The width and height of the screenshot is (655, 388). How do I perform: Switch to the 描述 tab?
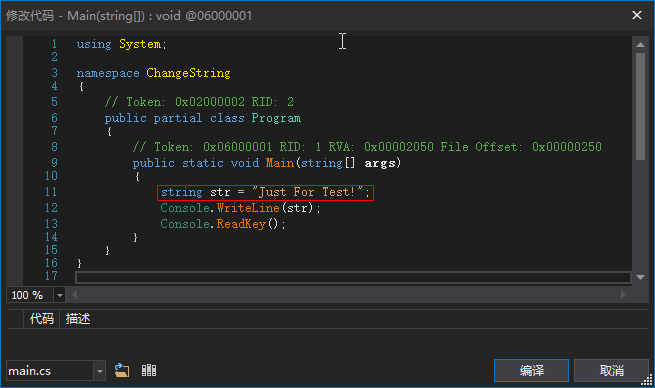point(78,319)
